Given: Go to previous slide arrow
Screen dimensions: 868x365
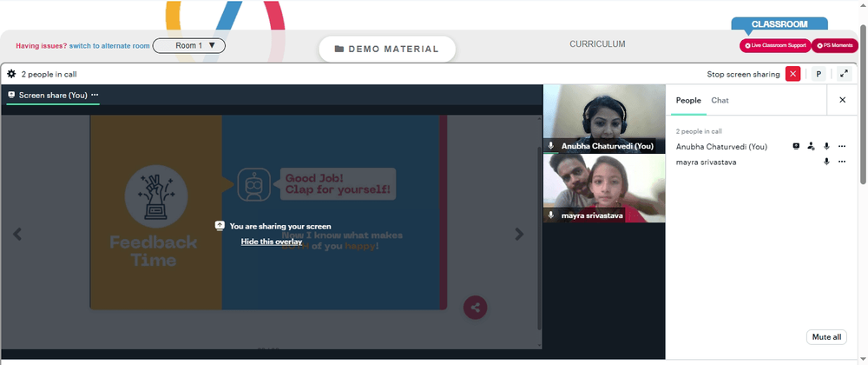Looking at the screenshot, I should pyautogui.click(x=17, y=235).
